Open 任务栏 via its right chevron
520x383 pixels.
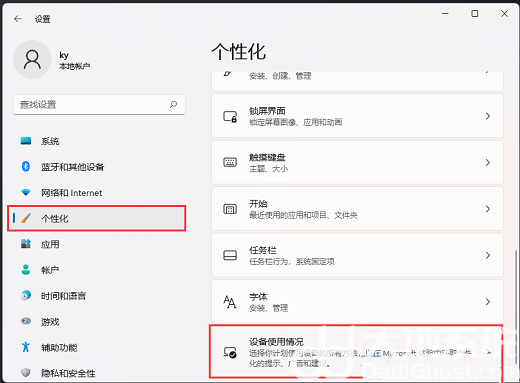[x=488, y=255]
